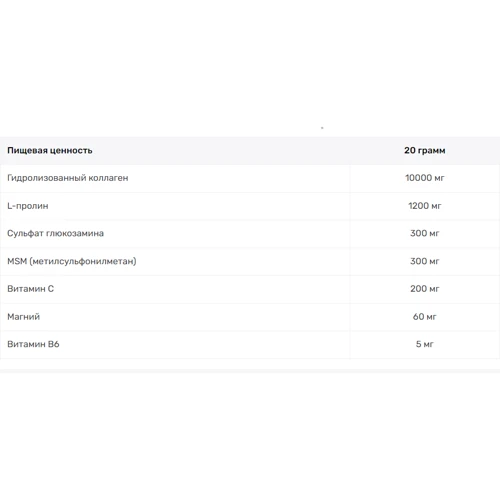Select the 'Витамин C' row label

30,289
